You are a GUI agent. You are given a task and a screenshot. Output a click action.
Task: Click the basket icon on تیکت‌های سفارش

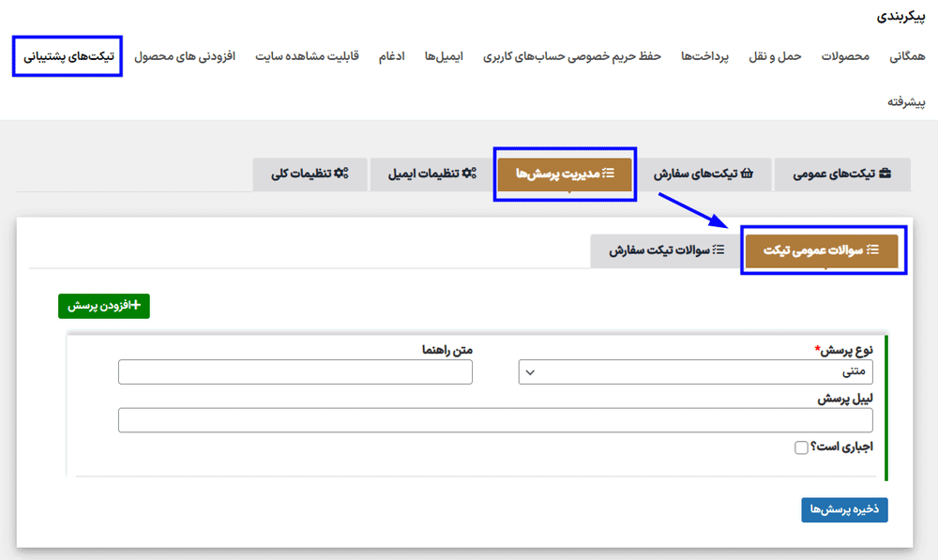pyautogui.click(x=747, y=174)
